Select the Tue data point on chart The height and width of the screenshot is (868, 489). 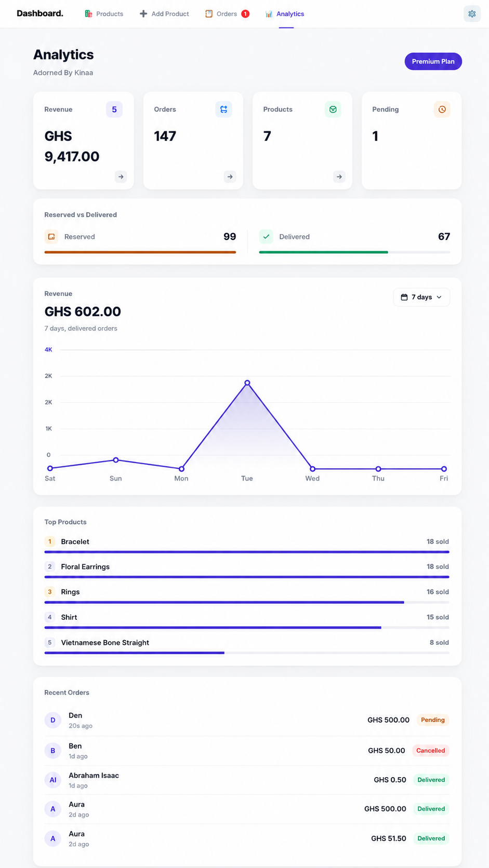(x=247, y=383)
